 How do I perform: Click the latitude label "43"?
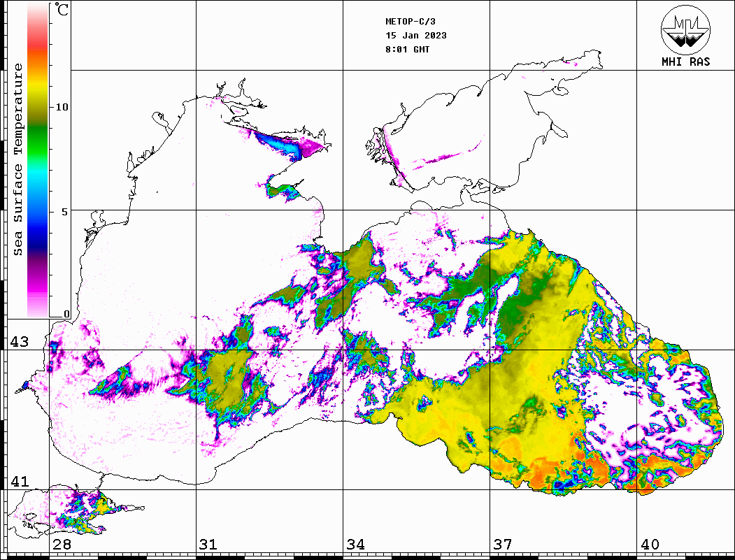(x=20, y=342)
